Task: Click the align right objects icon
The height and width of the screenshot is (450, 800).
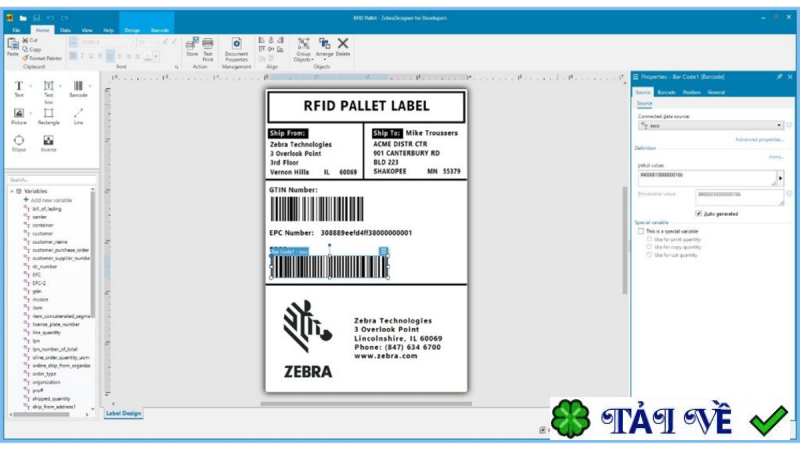Action: [x=280, y=40]
